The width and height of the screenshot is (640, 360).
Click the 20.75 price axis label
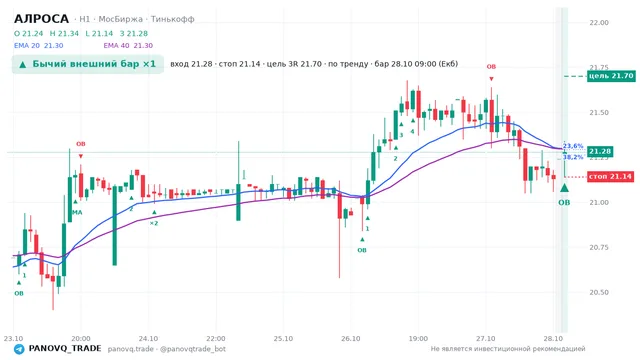tap(599, 247)
